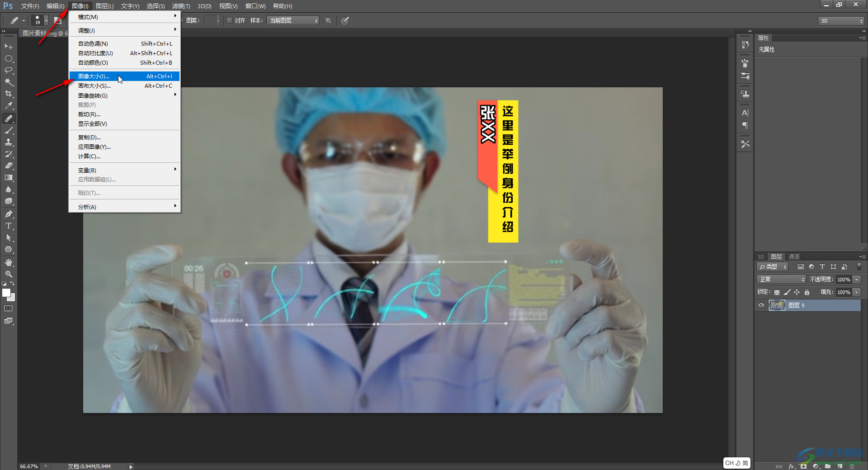Toggle the layer filtering on/off switch
Viewport: 868px width, 470px height.
(x=859, y=267)
